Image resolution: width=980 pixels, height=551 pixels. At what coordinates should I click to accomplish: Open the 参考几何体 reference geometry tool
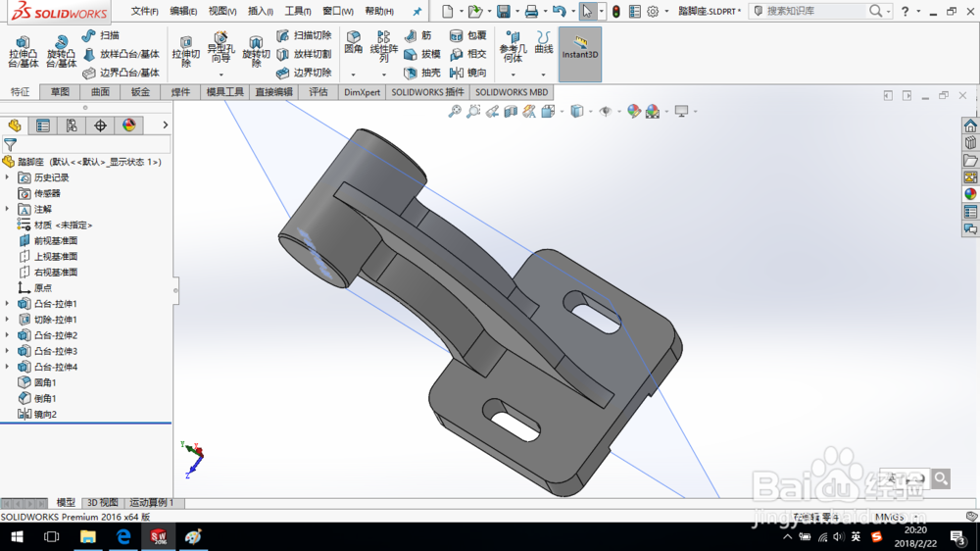point(513,46)
